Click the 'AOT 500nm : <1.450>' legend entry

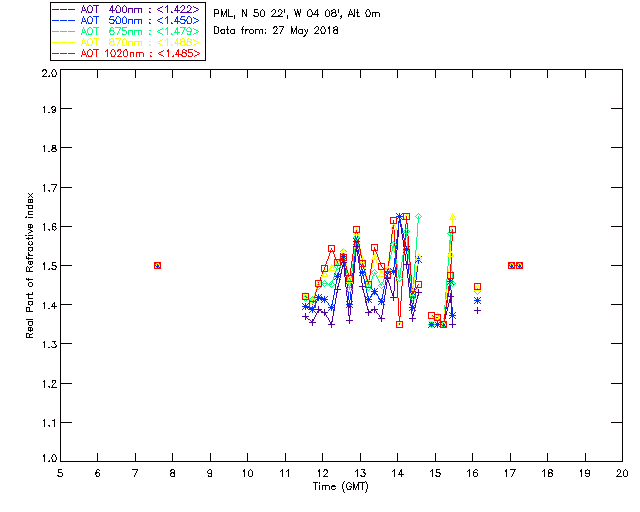pos(126,20)
